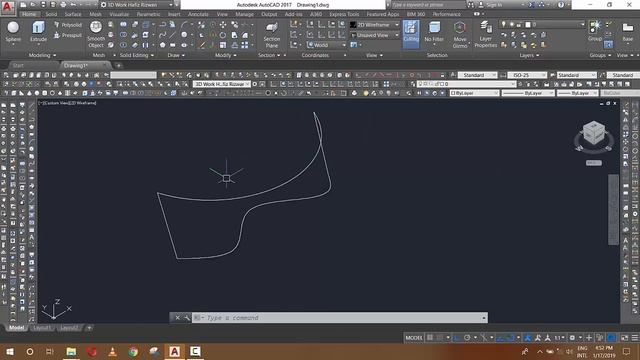The width and height of the screenshot is (640, 360).
Task: Click the ribbon layer color swatch
Action: [x=528, y=24]
